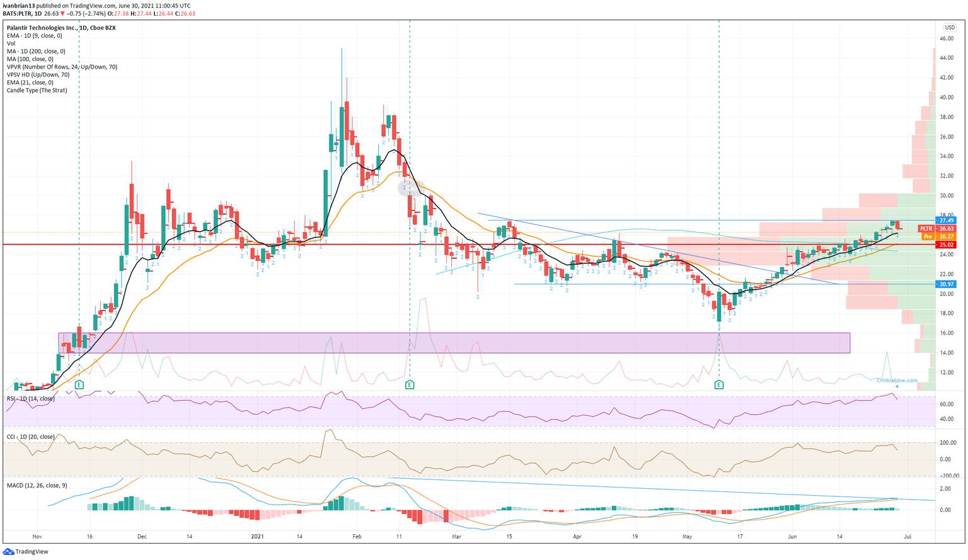Viewport: 968px width, 560px height.
Task: Select the Palantir Technologies Inc. chart title
Action: pyautogui.click(x=61, y=28)
